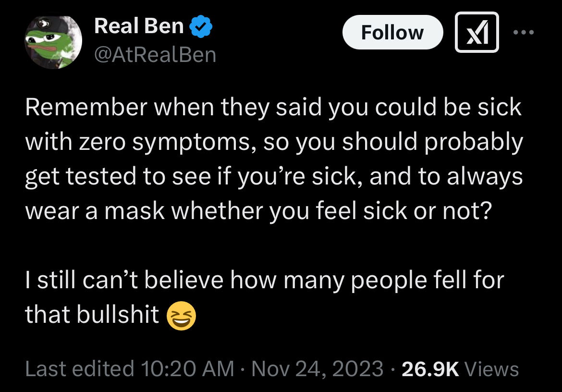Click the line starting with Remember when
Image resolution: width=562 pixels, height=392 pixels.
pyautogui.click(x=272, y=108)
